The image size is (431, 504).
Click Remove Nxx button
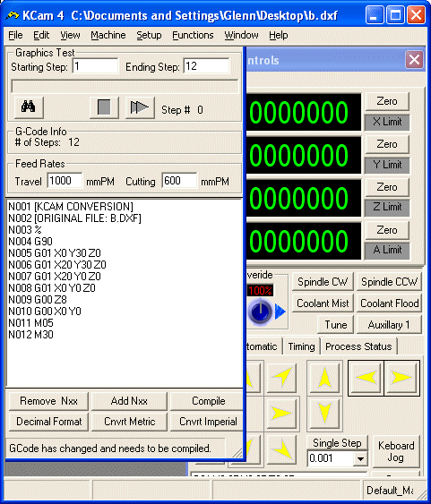click(48, 401)
